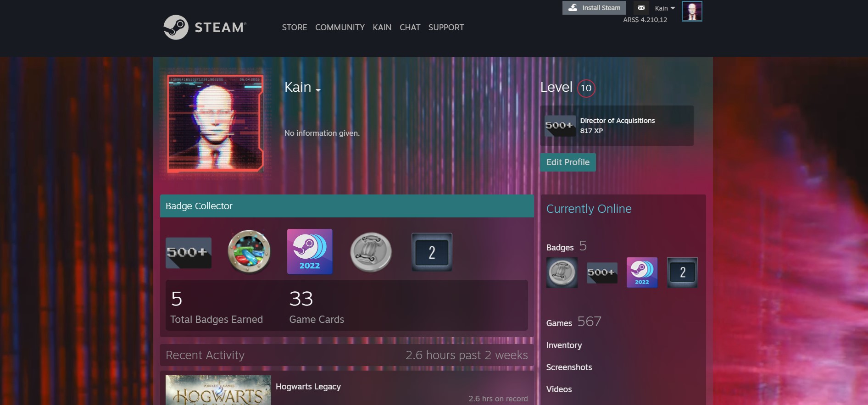This screenshot has width=868, height=405.
Task: Open the Screenshots link
Action: pos(569,367)
